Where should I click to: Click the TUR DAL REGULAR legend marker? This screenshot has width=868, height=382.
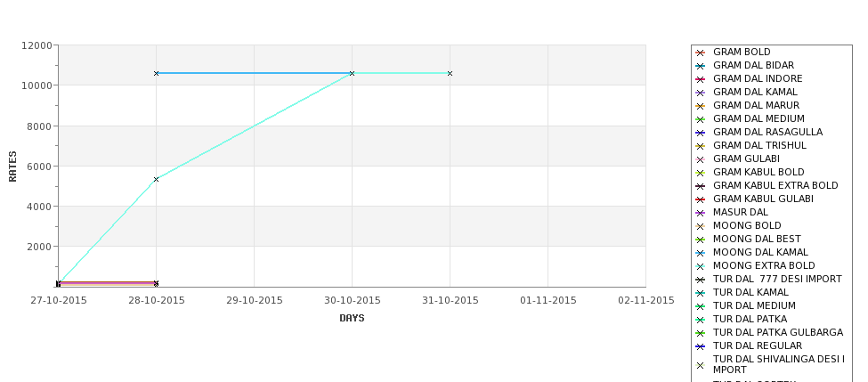(701, 346)
